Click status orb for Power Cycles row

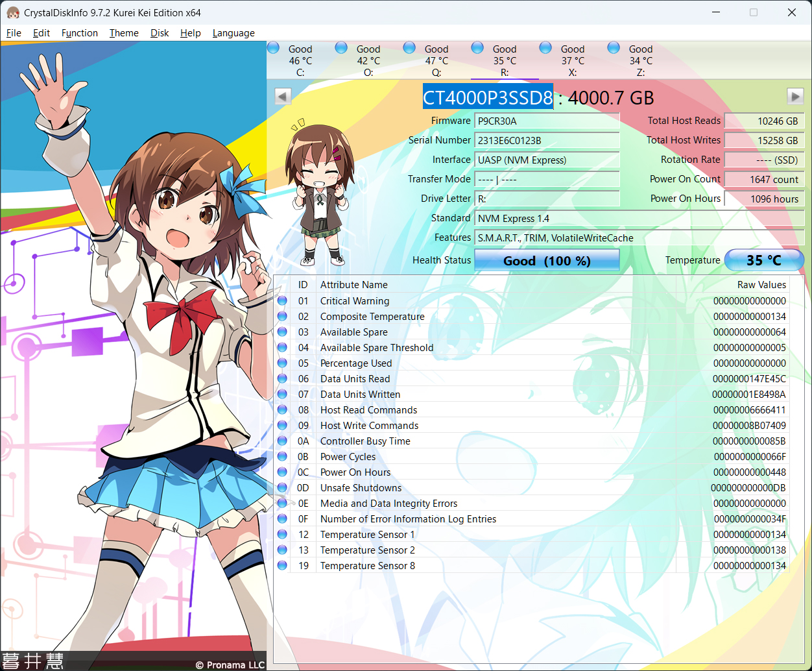[x=282, y=457]
